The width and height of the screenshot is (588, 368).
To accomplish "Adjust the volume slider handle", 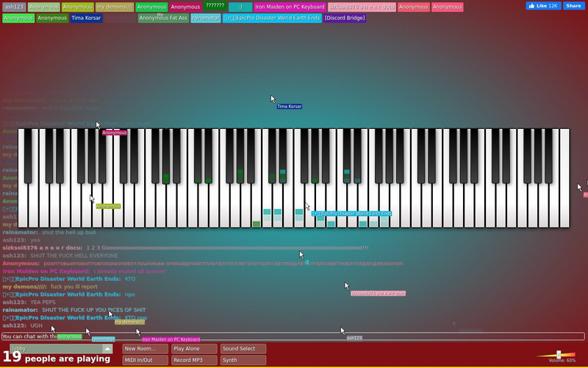I will coord(559,355).
